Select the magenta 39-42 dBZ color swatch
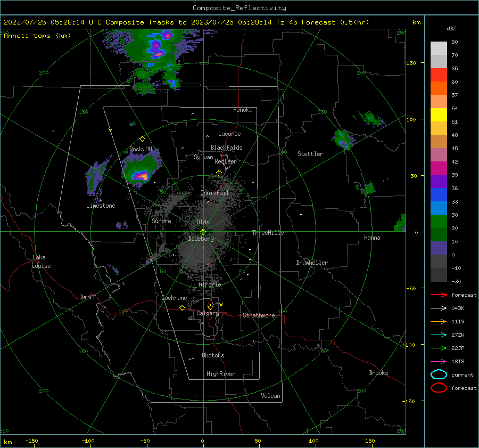479x448 pixels. click(x=439, y=168)
